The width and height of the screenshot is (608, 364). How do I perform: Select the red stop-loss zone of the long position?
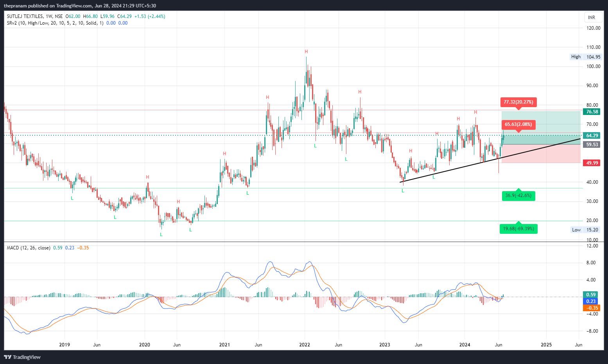point(541,154)
